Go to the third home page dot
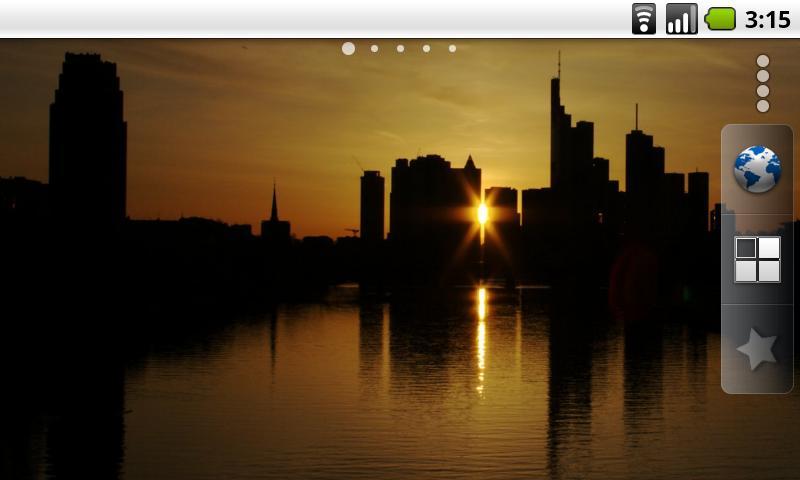Image resolution: width=800 pixels, height=480 pixels. pyautogui.click(x=401, y=48)
